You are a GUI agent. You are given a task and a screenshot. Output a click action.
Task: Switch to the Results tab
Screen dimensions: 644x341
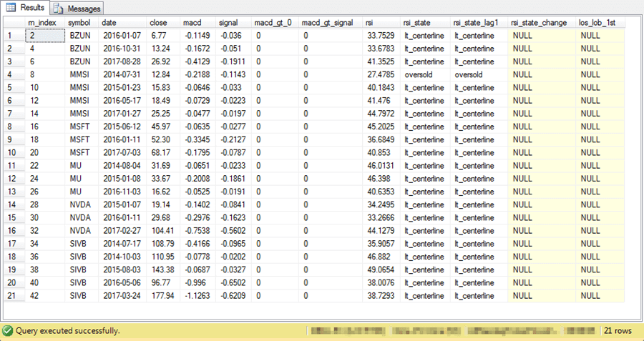[x=24, y=7]
